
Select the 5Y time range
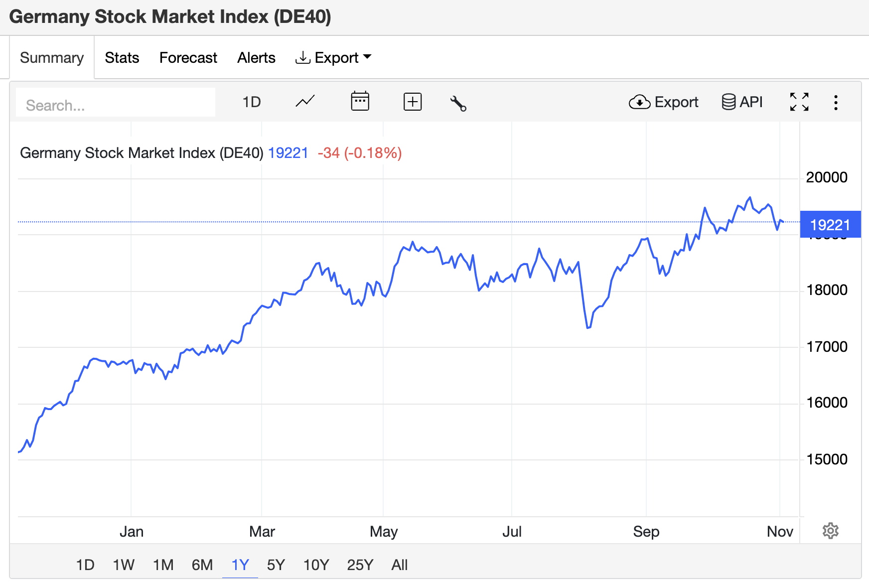click(x=276, y=565)
